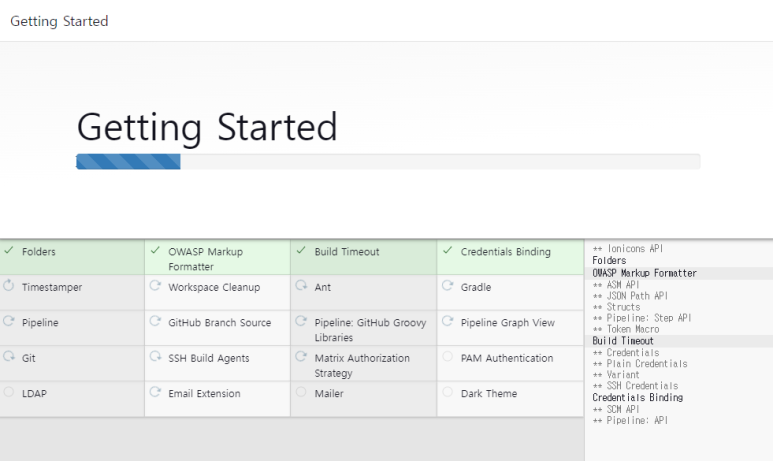Click the '** ASM API' log line
Screen dimensions: 773x461
click(616, 284)
